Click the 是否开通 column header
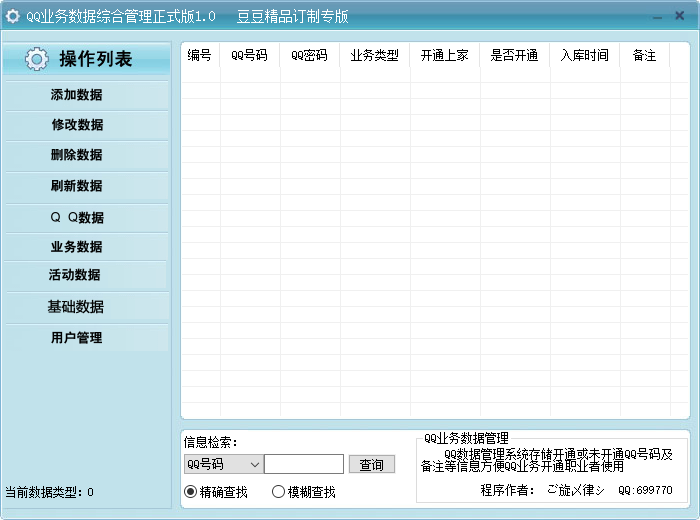 [x=514, y=55]
